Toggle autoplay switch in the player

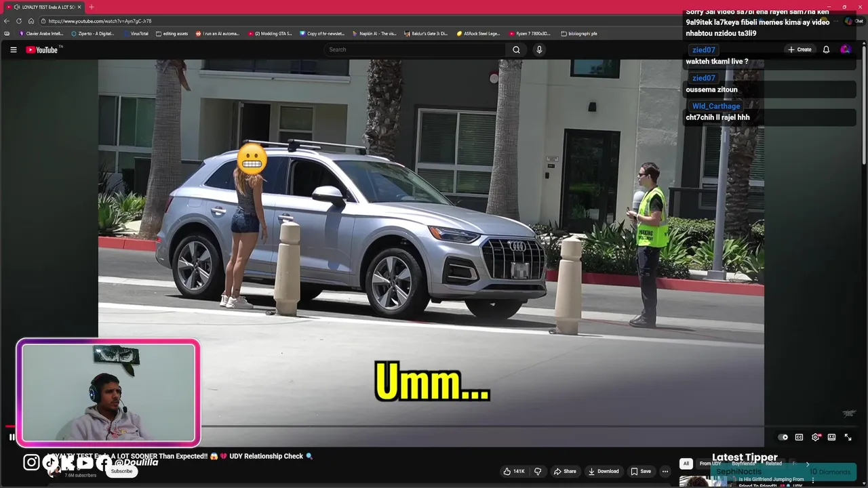[783, 437]
